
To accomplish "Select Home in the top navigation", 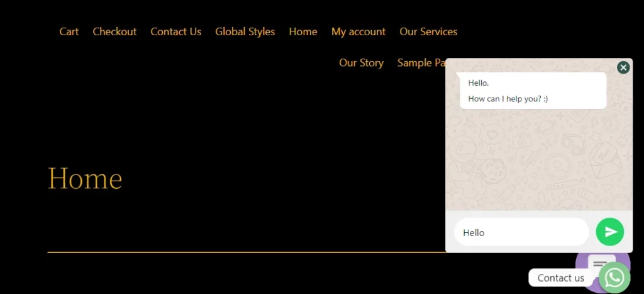I will point(303,31).
